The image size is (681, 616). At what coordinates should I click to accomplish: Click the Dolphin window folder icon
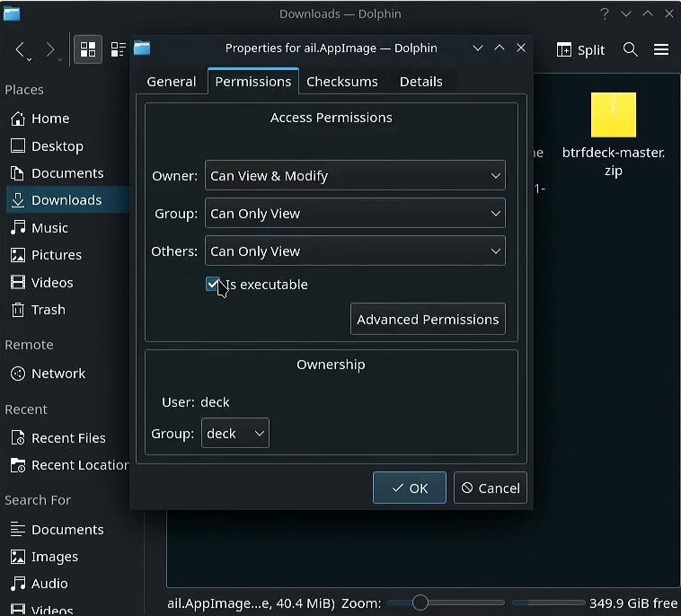click(12, 13)
